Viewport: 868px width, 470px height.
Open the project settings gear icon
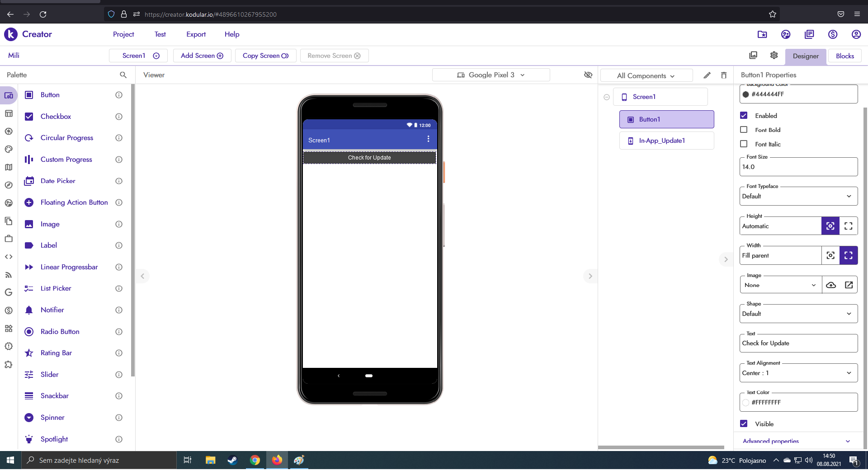pos(774,55)
